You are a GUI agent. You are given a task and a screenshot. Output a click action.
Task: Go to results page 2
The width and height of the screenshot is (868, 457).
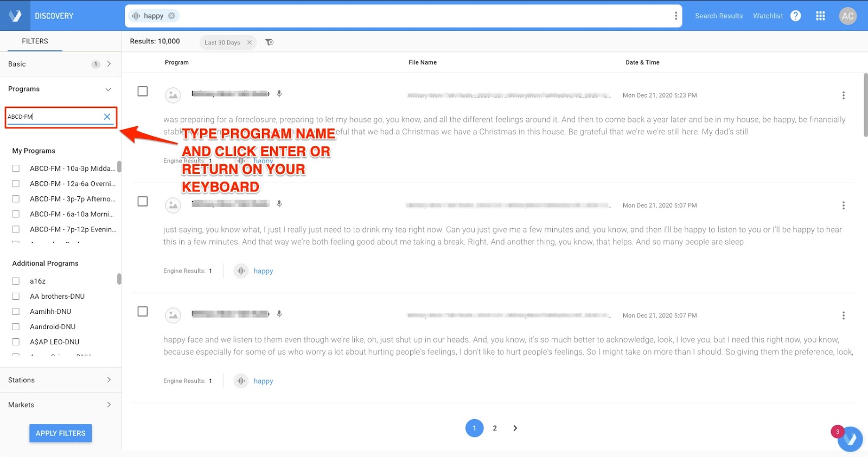495,428
